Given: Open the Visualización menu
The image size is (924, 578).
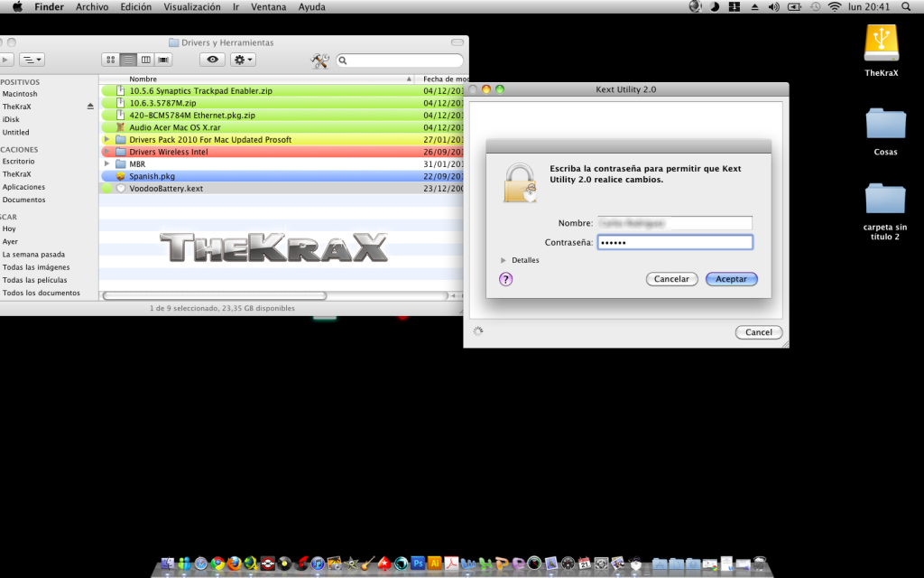Looking at the screenshot, I should tap(192, 7).
